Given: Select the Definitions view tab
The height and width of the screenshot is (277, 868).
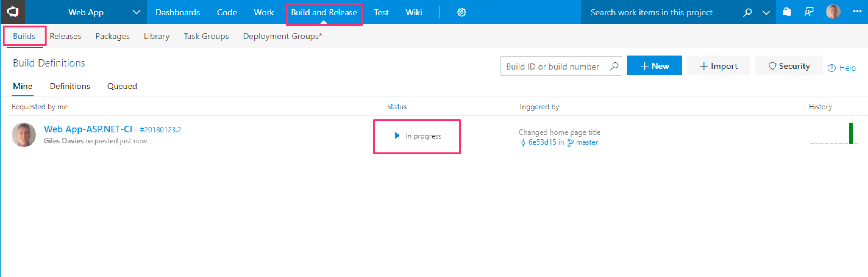Looking at the screenshot, I should pos(70,86).
